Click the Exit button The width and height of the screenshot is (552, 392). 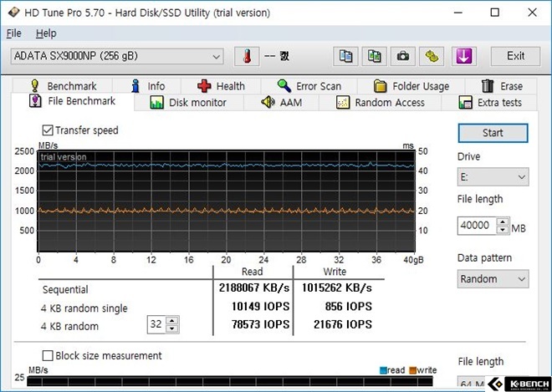click(x=515, y=56)
